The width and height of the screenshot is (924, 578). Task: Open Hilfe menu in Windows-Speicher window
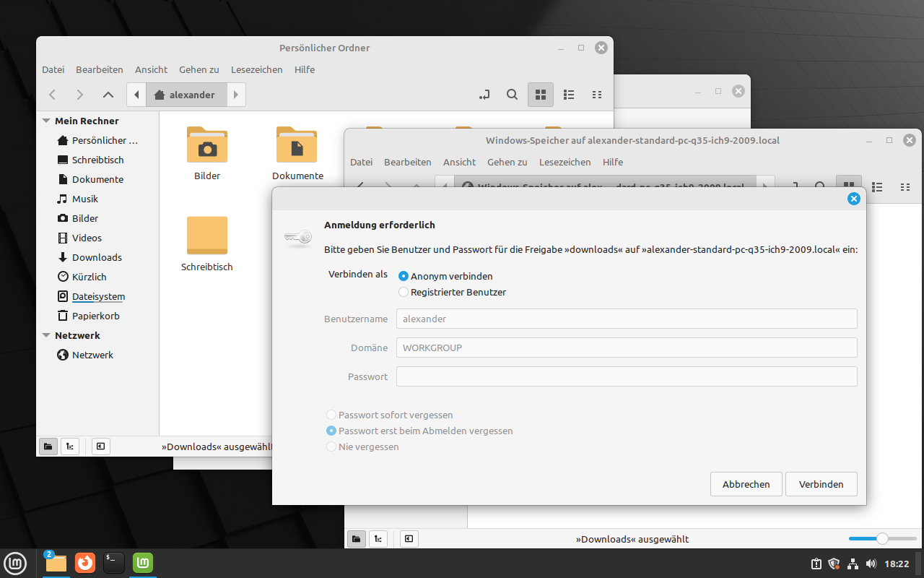coord(613,162)
